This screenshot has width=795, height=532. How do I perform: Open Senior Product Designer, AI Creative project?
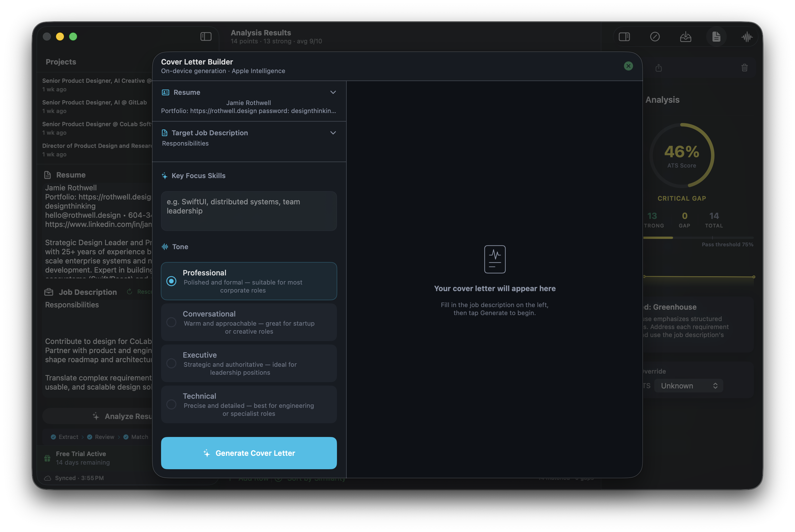(x=97, y=85)
